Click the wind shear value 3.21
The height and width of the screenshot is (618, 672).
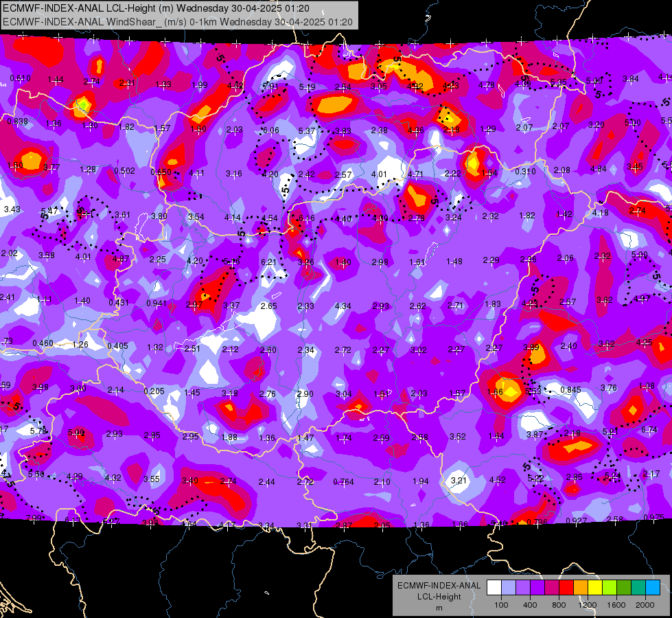[x=459, y=480]
